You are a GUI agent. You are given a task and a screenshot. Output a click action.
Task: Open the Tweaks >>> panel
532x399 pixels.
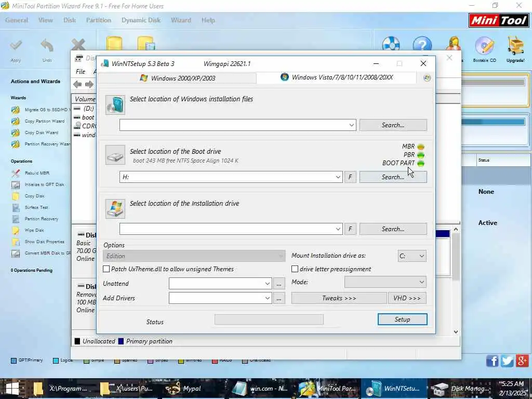339,298
